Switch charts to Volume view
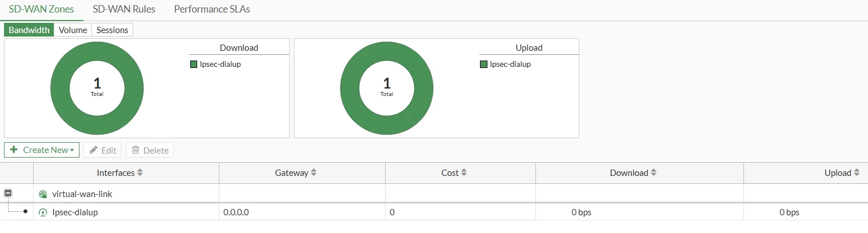The height and width of the screenshot is (233, 868). pos(73,30)
